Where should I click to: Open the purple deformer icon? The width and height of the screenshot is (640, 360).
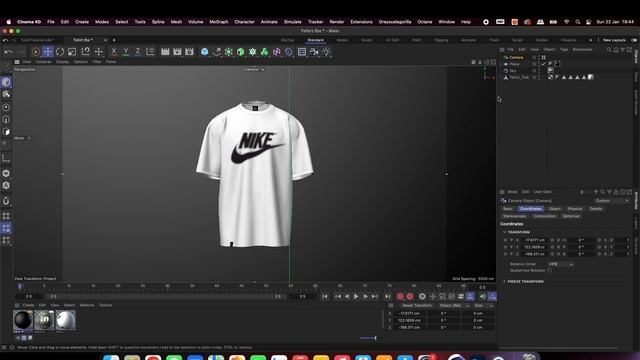coord(277,52)
